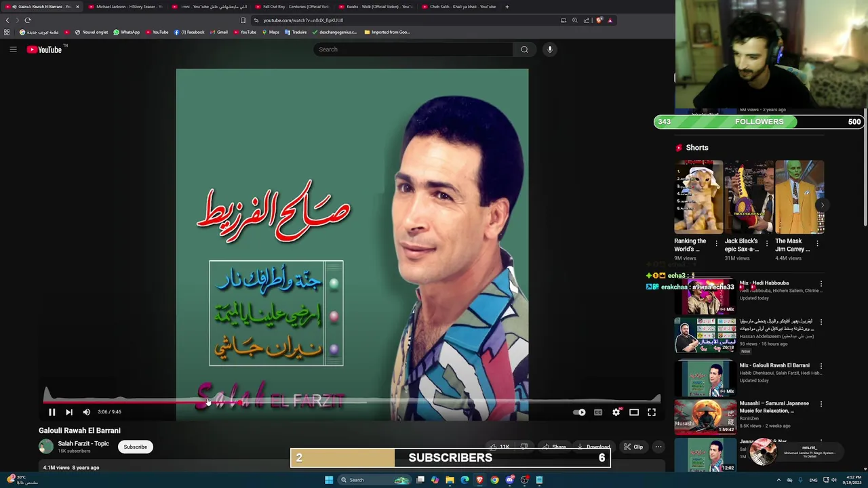Open the WhatsApp bookmark

coord(127,32)
